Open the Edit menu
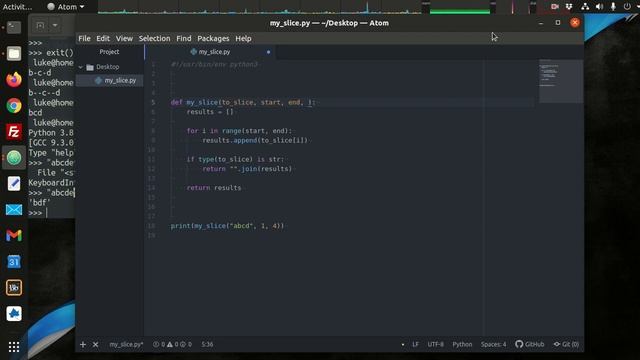Viewport: 640px width, 360px height. pos(103,38)
